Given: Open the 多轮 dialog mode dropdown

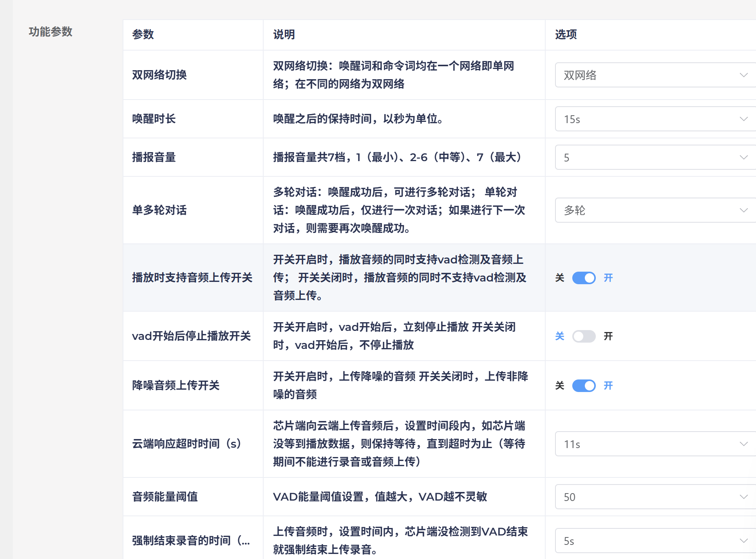Looking at the screenshot, I should [x=650, y=210].
